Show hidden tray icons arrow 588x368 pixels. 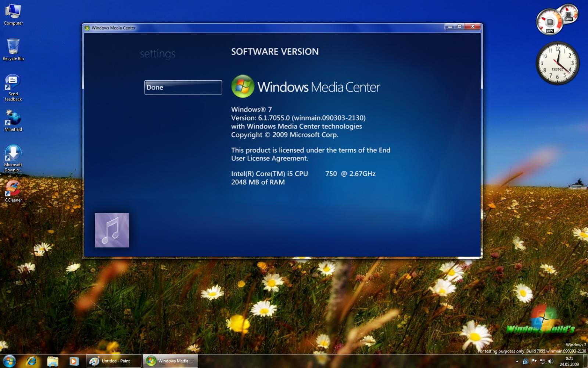517,361
